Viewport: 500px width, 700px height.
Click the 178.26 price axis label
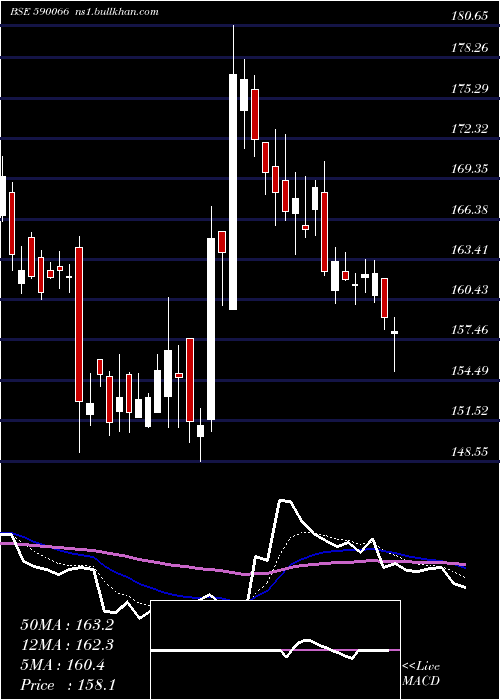click(469, 48)
